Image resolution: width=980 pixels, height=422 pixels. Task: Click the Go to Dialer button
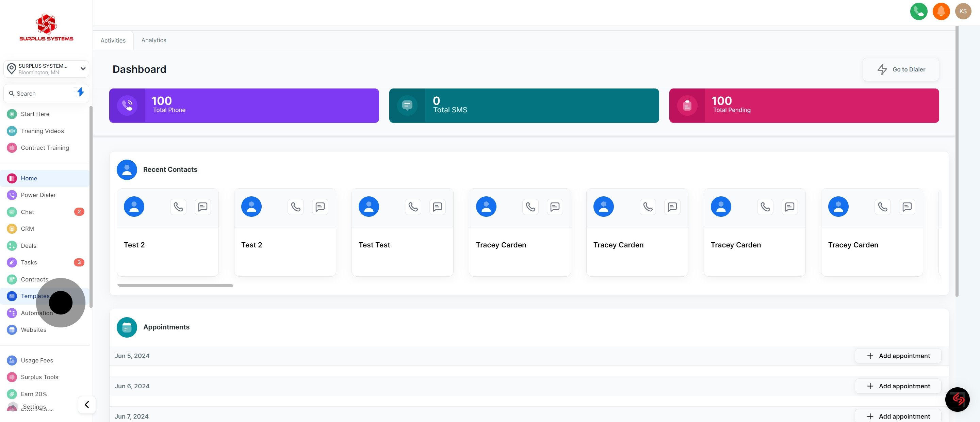point(900,69)
